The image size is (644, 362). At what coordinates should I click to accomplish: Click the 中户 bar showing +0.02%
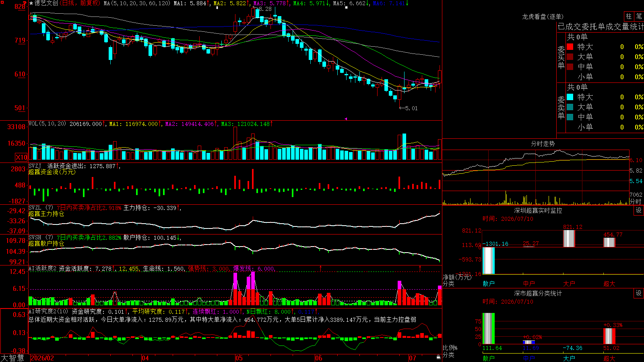pyautogui.click(x=529, y=342)
